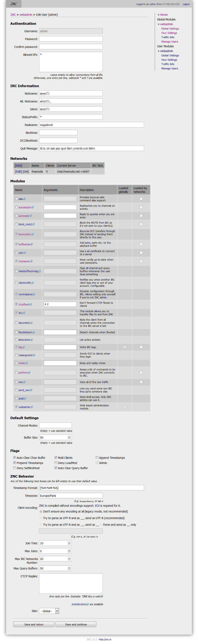This screenshot has height=644, width=198.
Task: Open Manage Users under User Modules
Action: pos(170,69)
